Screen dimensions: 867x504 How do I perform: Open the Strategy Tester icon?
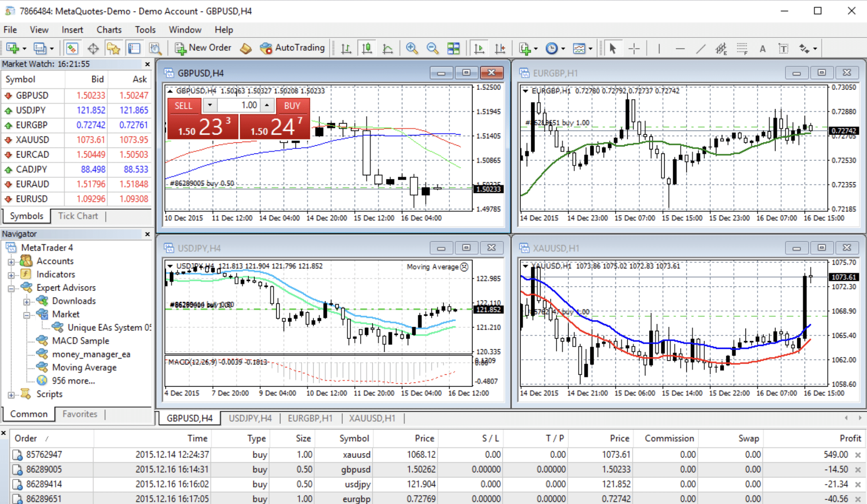(x=155, y=48)
